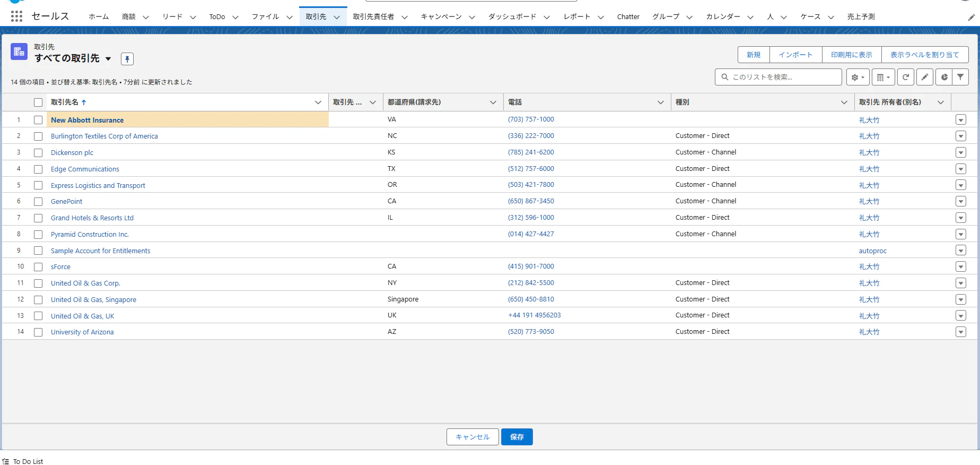Open 電話 column menu chevron
The image size is (980, 465).
click(661, 102)
